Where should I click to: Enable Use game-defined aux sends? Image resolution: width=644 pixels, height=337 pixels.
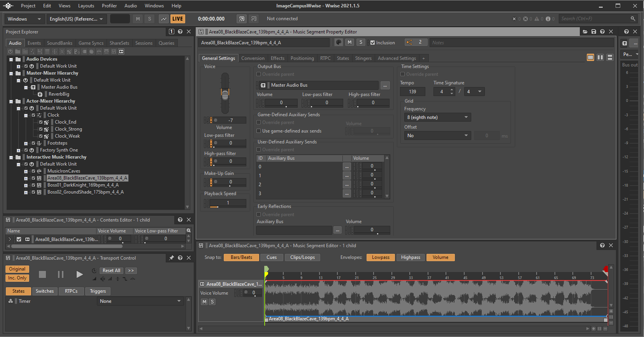tap(259, 131)
